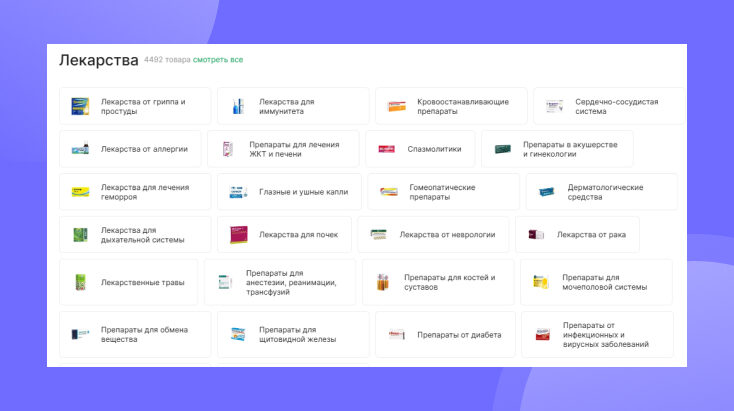The image size is (734, 411).
Task: Select 'Препараты для мочеполовой системы' label
Action: pos(604,282)
